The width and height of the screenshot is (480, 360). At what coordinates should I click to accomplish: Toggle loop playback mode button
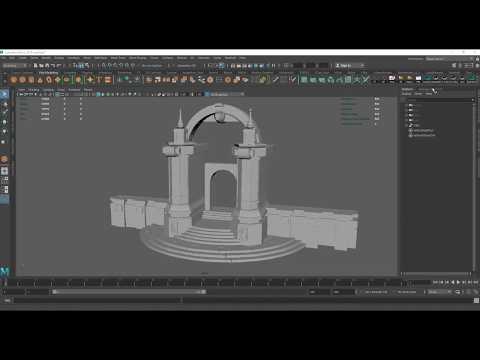[458, 292]
